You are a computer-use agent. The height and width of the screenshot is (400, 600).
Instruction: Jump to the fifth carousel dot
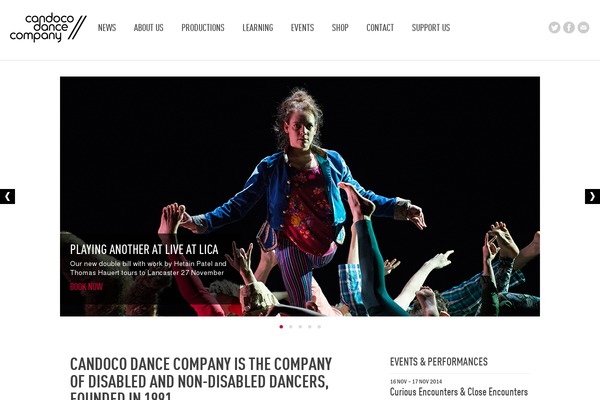319,327
